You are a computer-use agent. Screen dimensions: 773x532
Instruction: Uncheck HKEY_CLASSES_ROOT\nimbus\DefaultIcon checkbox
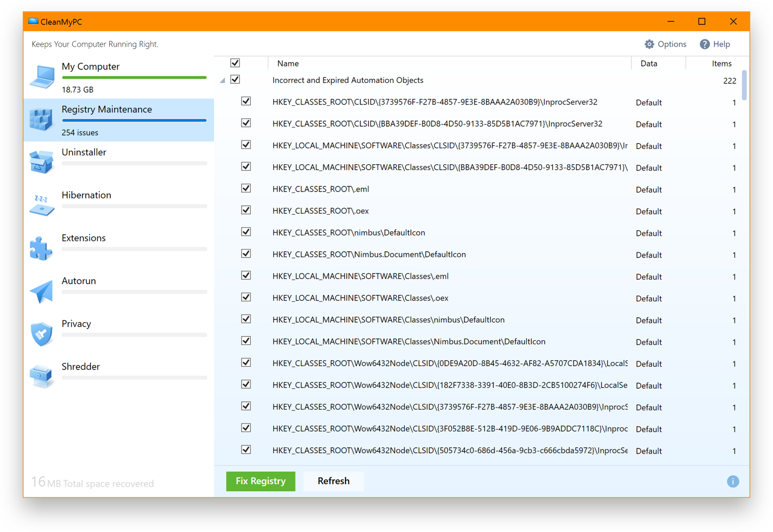pos(246,232)
